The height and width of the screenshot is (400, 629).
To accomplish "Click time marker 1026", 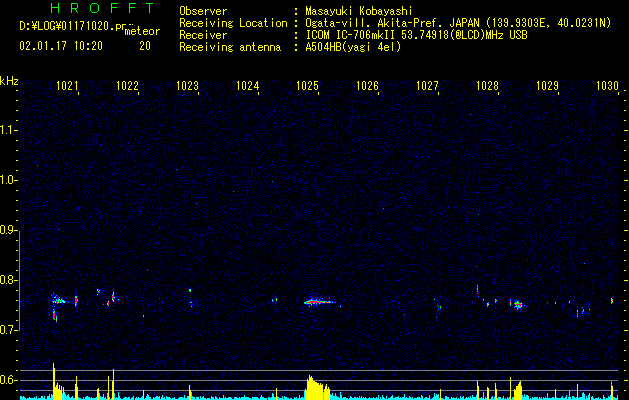I will coord(367,86).
